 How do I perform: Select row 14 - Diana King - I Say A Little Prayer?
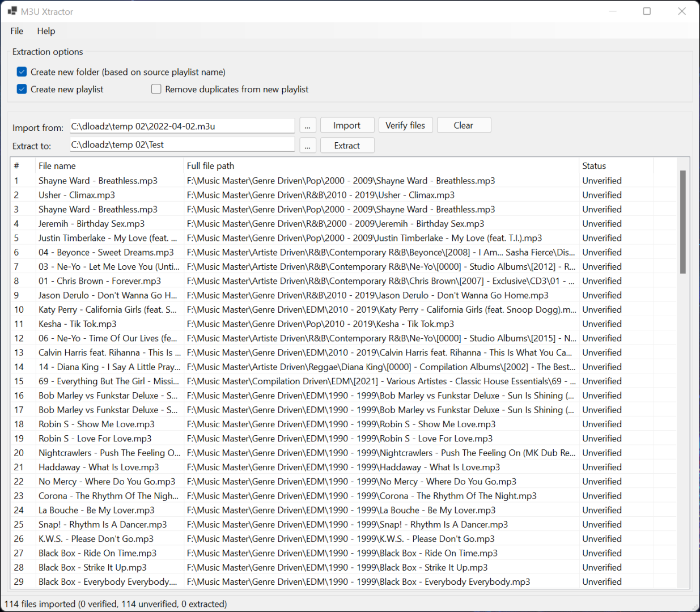[343, 367]
